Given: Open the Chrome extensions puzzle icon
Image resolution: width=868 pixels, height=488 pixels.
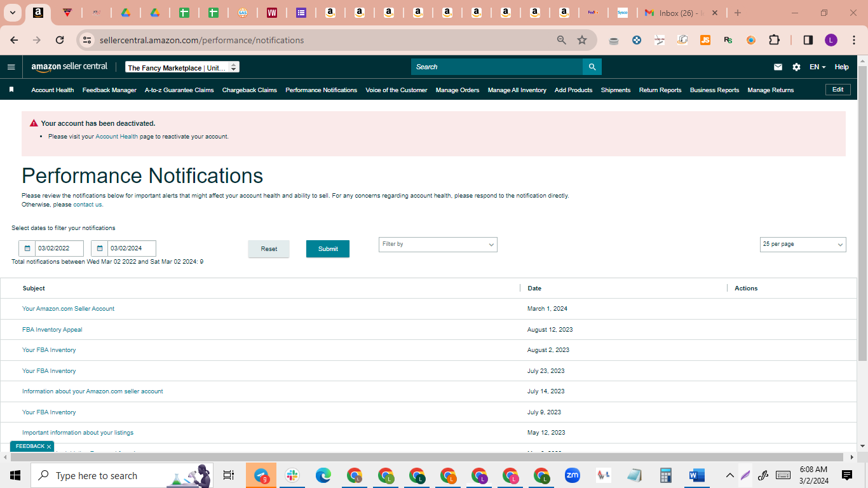Looking at the screenshot, I should [774, 40].
